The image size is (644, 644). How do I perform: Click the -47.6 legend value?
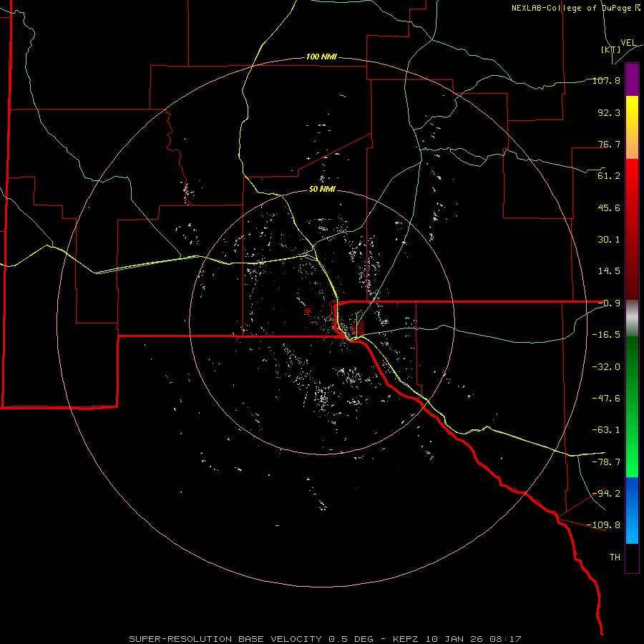click(x=606, y=399)
